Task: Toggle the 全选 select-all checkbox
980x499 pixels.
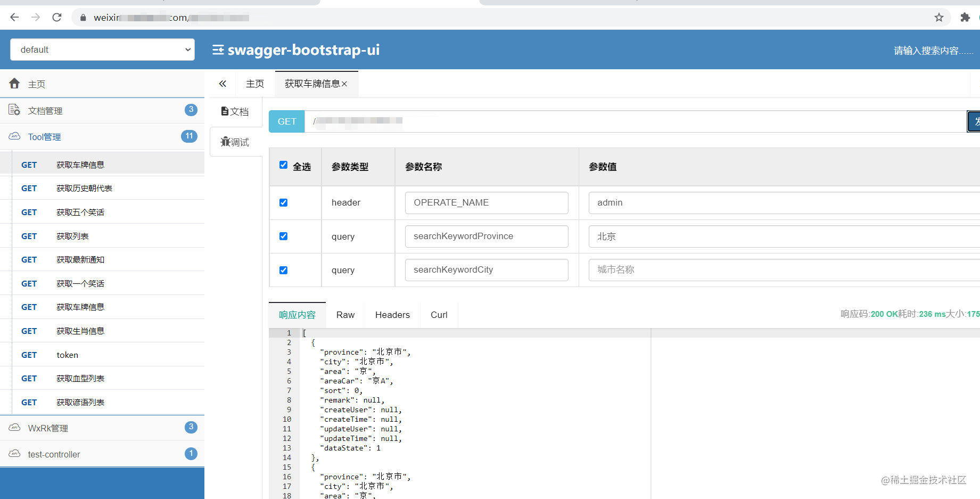Action: (x=283, y=165)
